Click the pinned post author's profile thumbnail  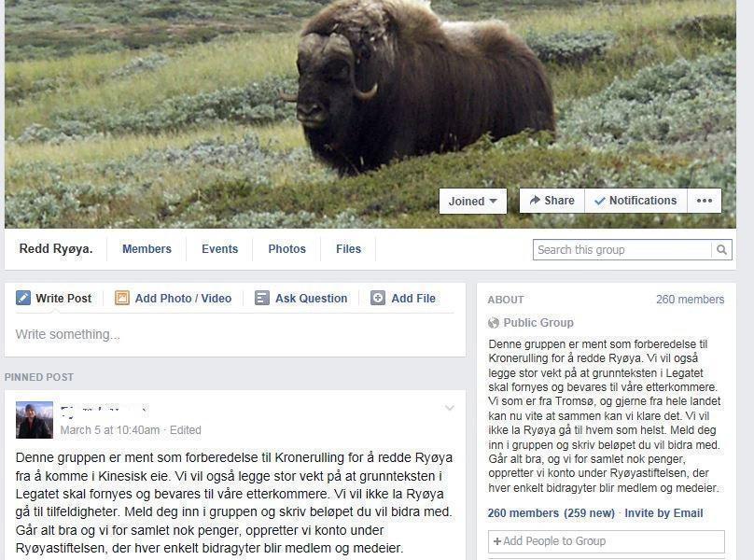[35, 420]
